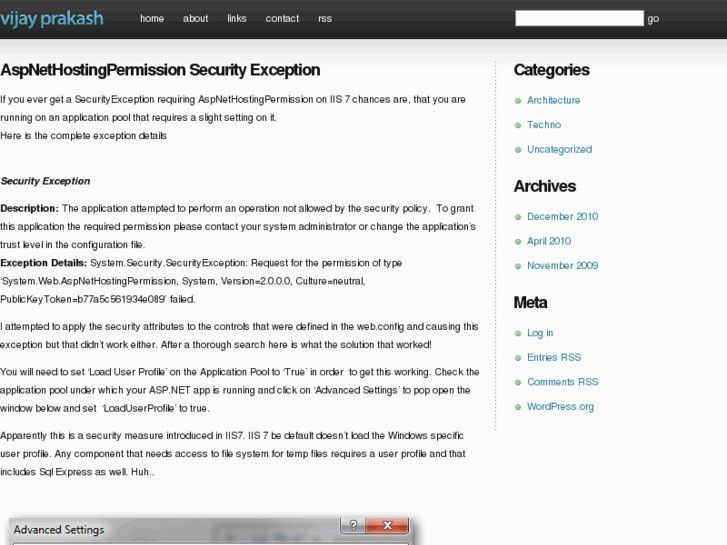The width and height of the screenshot is (727, 545).
Task: Open the home menu item
Action: coord(152,19)
